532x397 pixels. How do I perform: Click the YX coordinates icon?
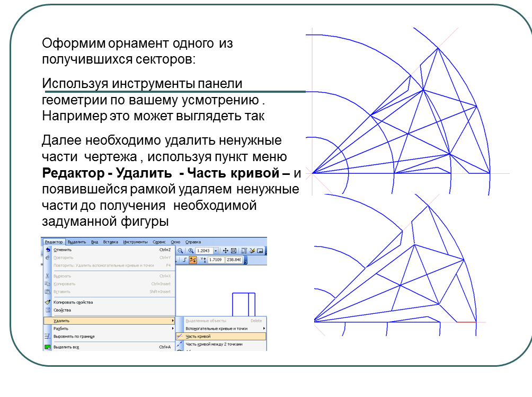click(203, 260)
